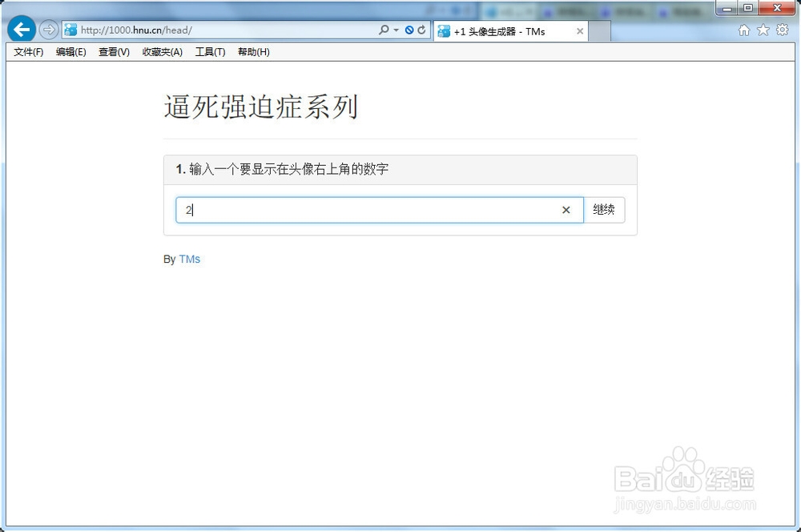The height and width of the screenshot is (532, 801).
Task: Follow the TMs hyperlink
Action: click(190, 259)
